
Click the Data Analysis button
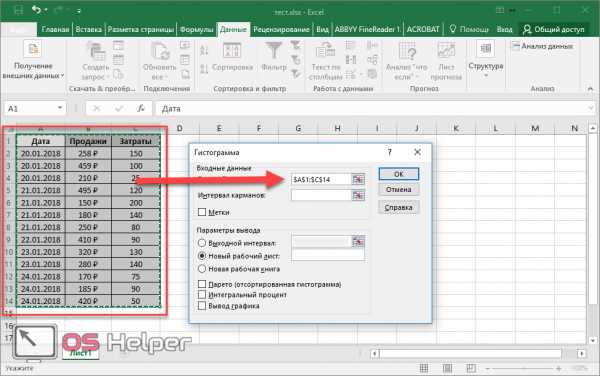click(x=542, y=46)
